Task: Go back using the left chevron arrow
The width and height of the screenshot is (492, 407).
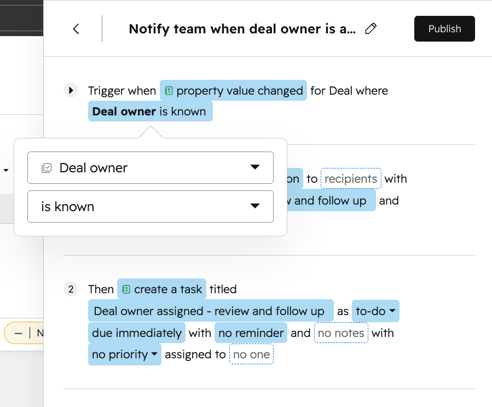Action: click(76, 29)
